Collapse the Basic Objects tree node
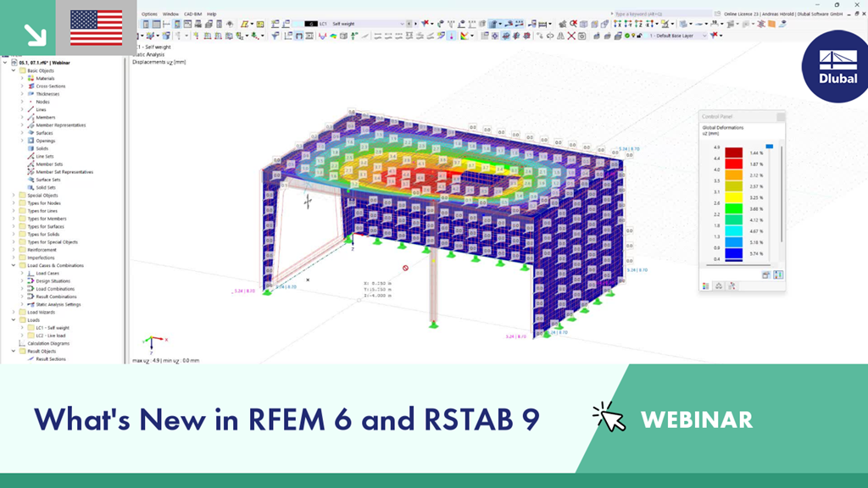Screen dimensions: 868x488 tap(14, 71)
